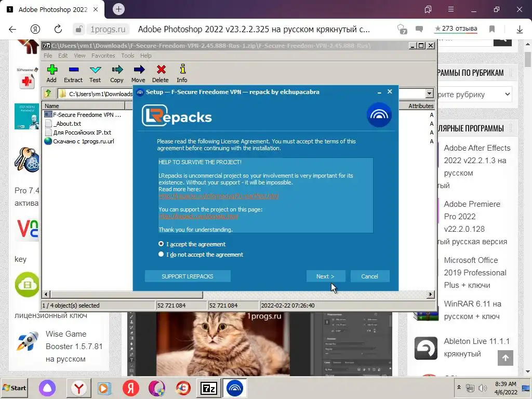
Task: Open a new browser tab
Action: click(x=118, y=9)
